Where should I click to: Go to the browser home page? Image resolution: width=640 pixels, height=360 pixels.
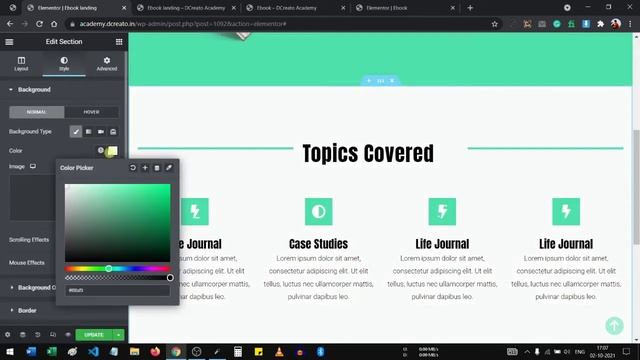click(x=54, y=24)
